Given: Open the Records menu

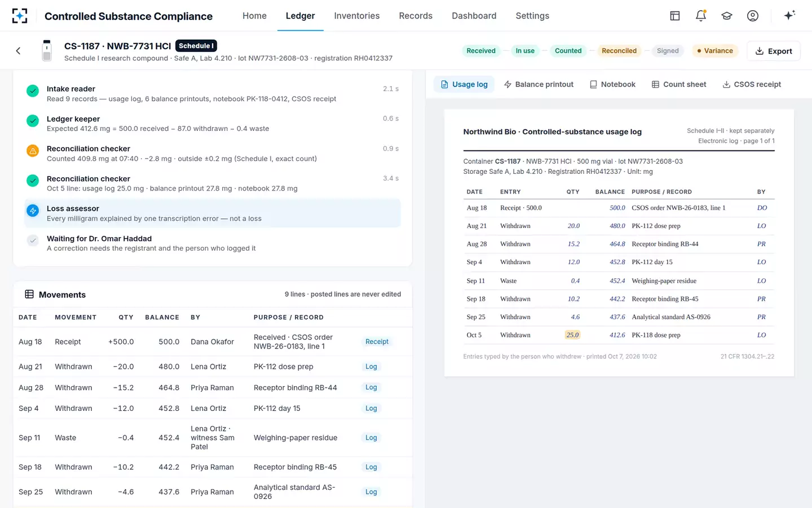Looking at the screenshot, I should click(x=416, y=16).
